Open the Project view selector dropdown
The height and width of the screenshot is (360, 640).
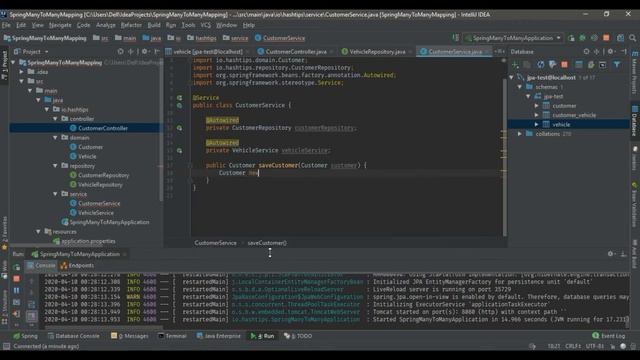coord(31,52)
